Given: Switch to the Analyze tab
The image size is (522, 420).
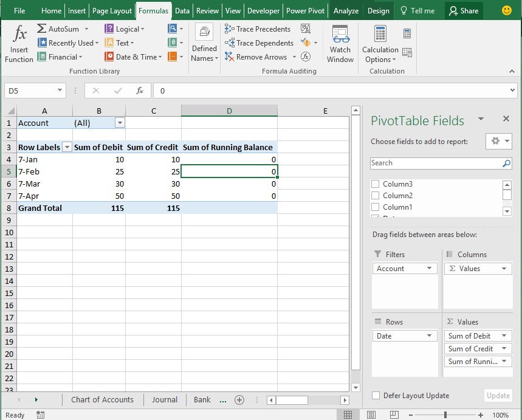Looking at the screenshot, I should coord(346,11).
